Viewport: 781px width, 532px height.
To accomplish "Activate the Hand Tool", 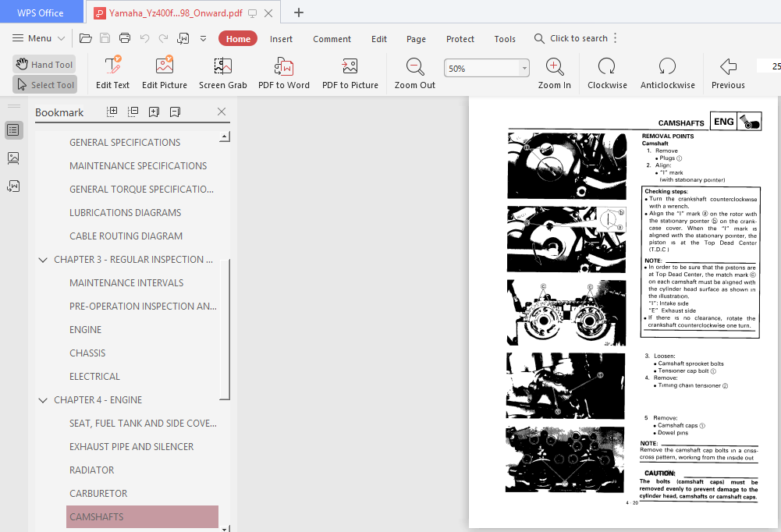I will point(44,64).
